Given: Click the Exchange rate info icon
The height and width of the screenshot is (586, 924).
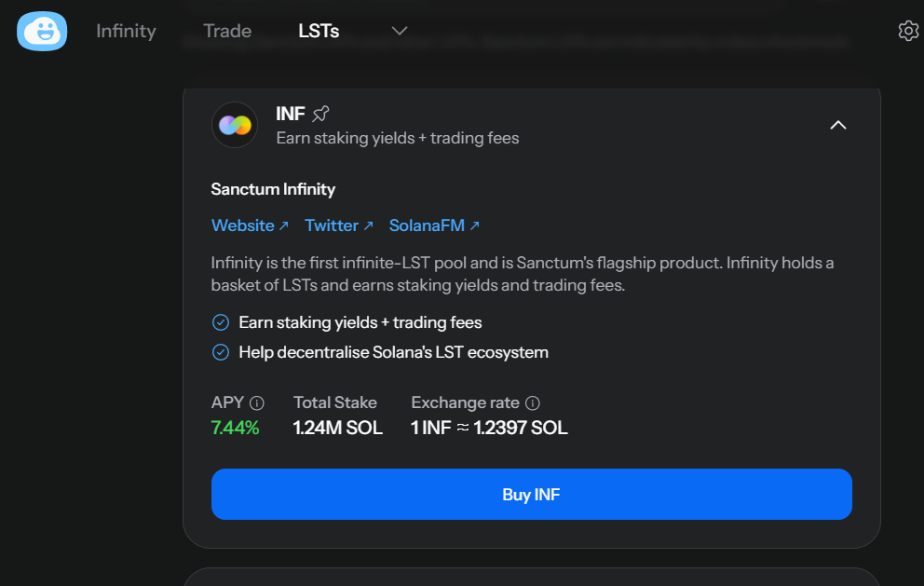Looking at the screenshot, I should (x=533, y=403).
